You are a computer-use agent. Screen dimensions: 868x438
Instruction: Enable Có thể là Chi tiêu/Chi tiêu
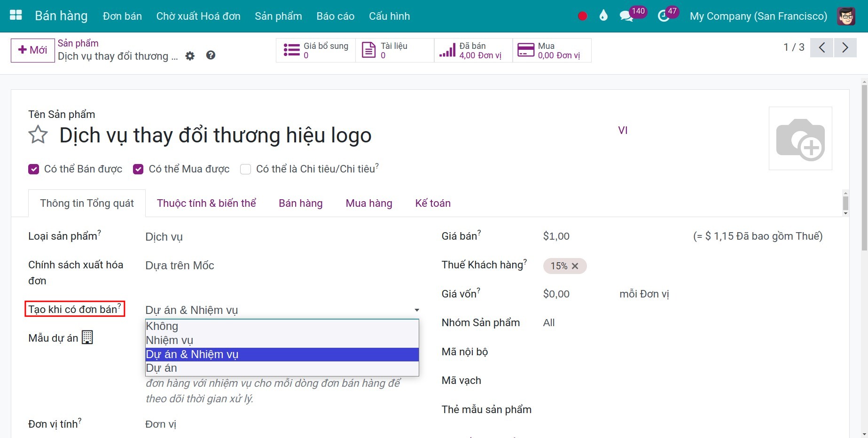[x=245, y=169]
